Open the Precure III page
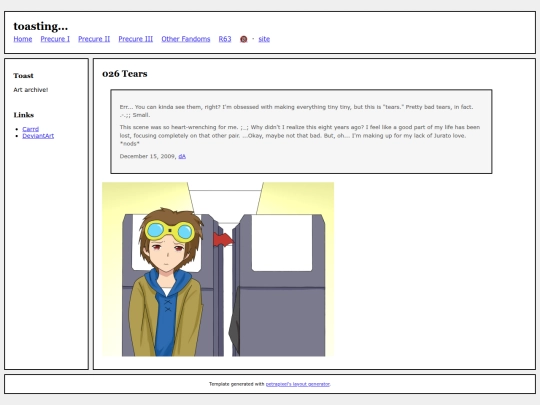Viewport: 540px width, 405px height. 136,39
